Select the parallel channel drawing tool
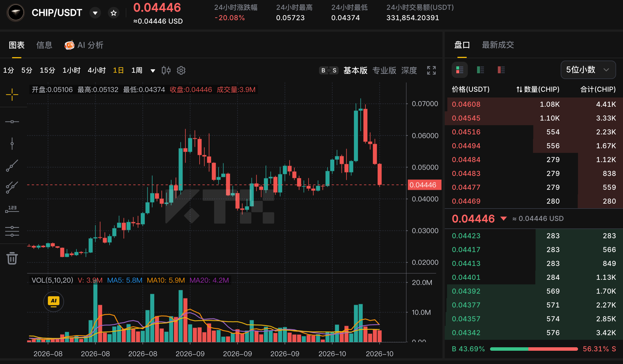Viewport: 623px width, 364px height. [12, 187]
